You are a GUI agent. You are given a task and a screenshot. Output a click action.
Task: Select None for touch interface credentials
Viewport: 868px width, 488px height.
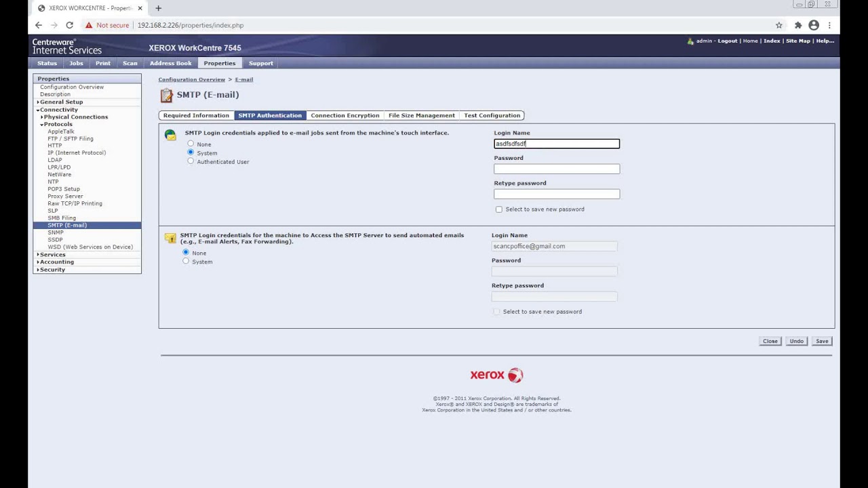[x=191, y=144]
